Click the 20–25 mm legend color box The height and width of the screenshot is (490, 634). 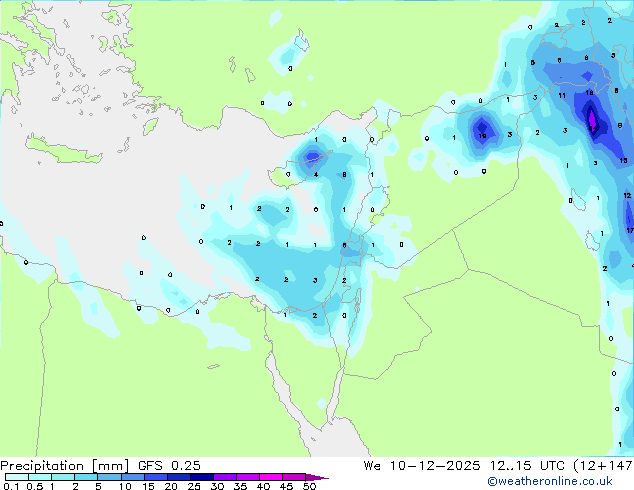(x=178, y=477)
